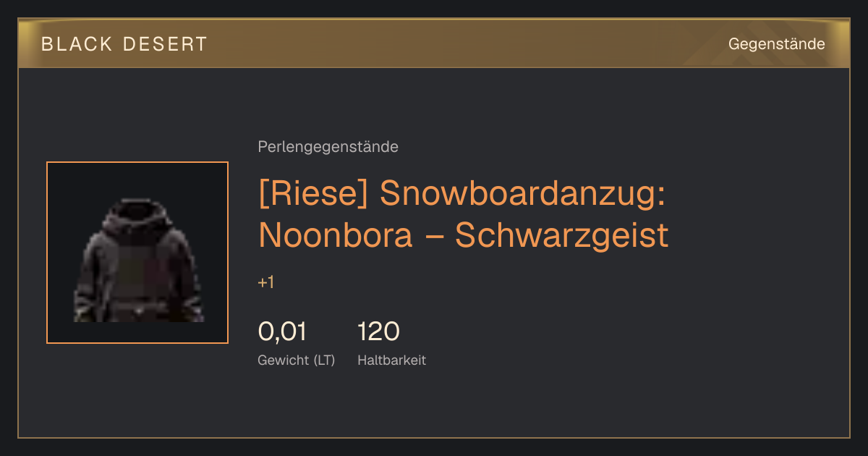Click the empty dark card area below stats
The width and height of the screenshot is (868, 456).
434,405
